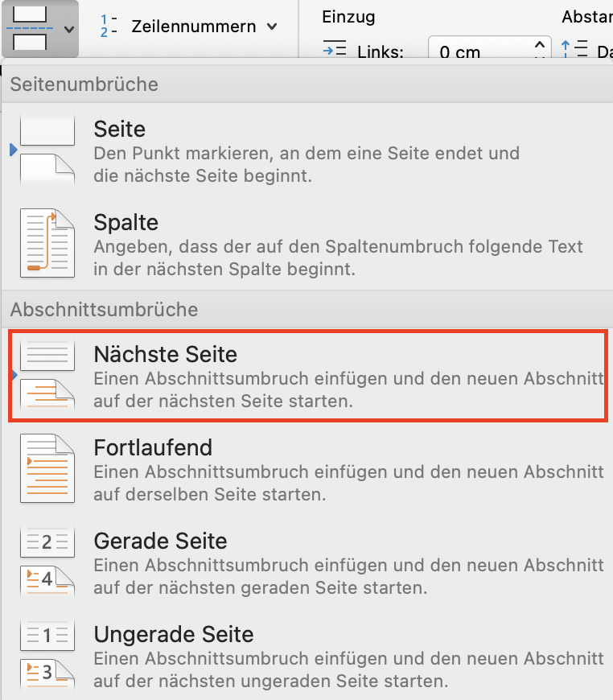Image resolution: width=613 pixels, height=700 pixels.
Task: Select the Spalte column break icon
Action: (x=47, y=243)
